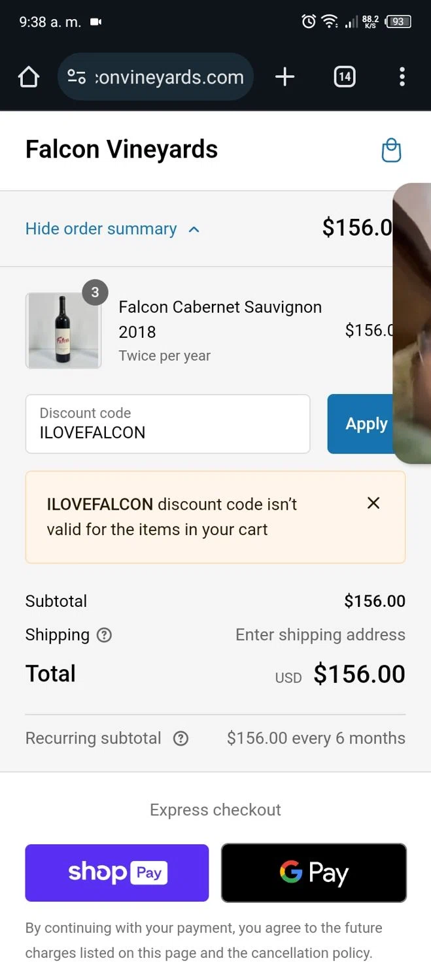Image resolution: width=431 pixels, height=980 pixels.
Task: Tap the site settings icon in address bar
Action: click(x=77, y=78)
